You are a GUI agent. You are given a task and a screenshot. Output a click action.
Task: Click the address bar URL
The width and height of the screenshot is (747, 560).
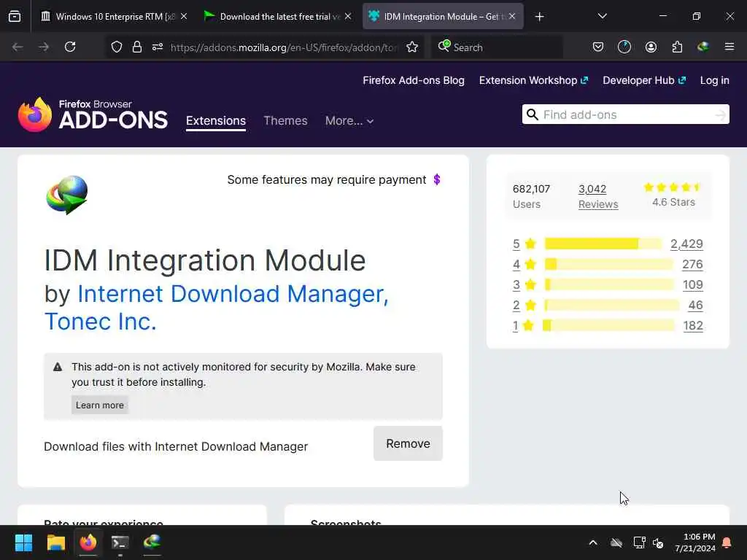(x=284, y=47)
